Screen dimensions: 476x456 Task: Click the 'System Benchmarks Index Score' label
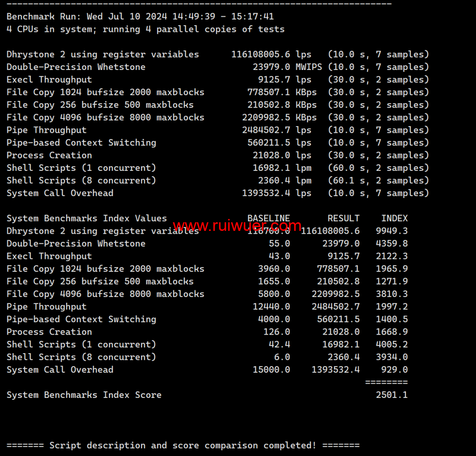tap(84, 395)
